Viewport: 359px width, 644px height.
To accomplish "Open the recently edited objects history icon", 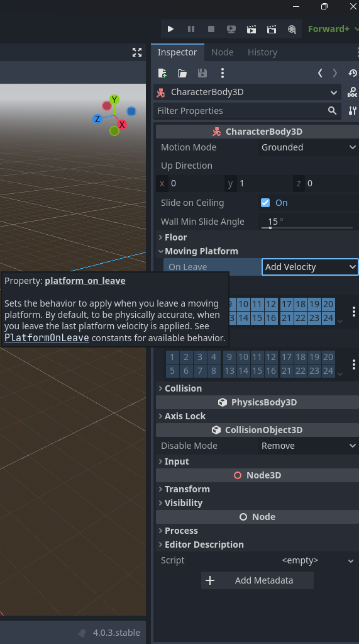I will click(x=353, y=73).
